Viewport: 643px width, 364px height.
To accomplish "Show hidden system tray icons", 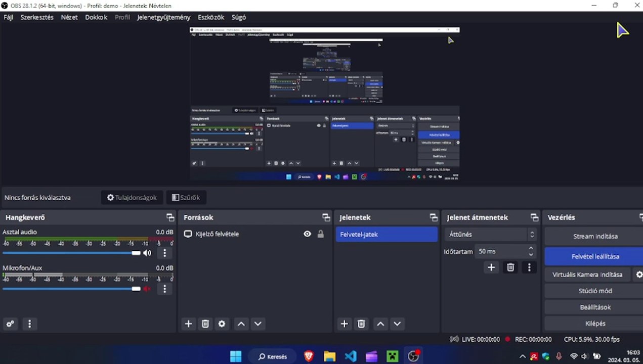I will pyautogui.click(x=523, y=356).
